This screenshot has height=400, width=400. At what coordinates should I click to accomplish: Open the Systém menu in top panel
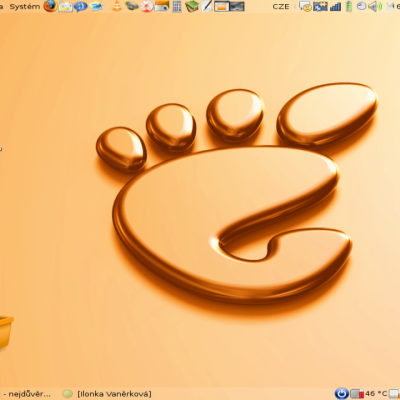[25, 6]
